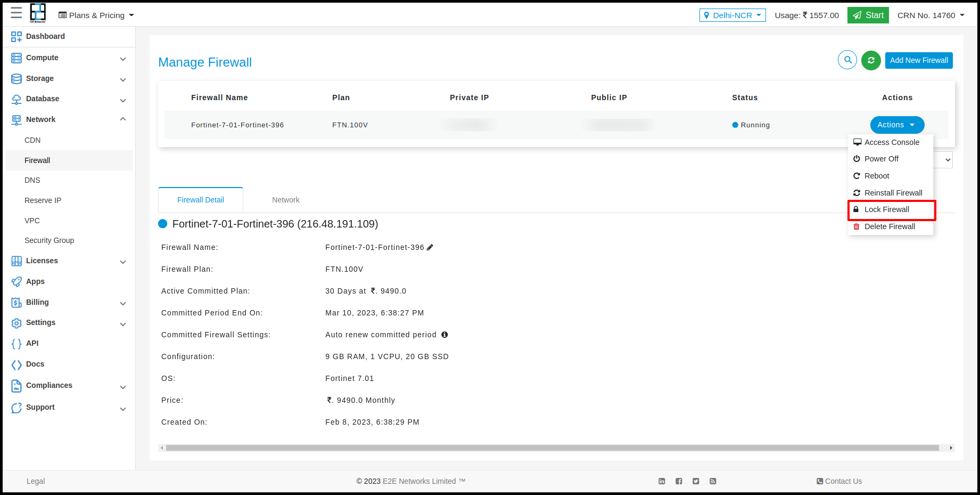Click the green Start button

[x=868, y=15]
